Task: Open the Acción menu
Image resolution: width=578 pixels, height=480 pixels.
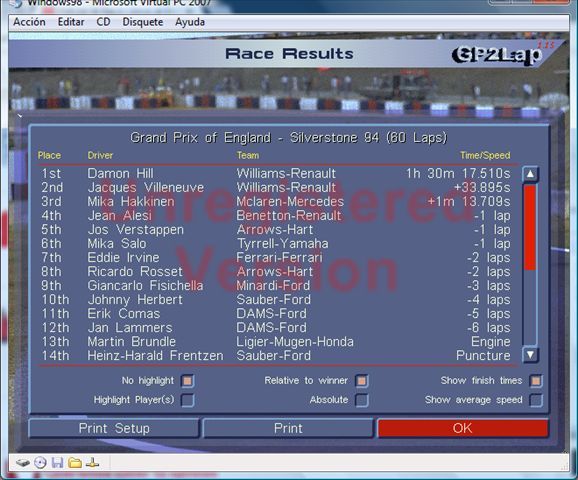Action: [29, 22]
